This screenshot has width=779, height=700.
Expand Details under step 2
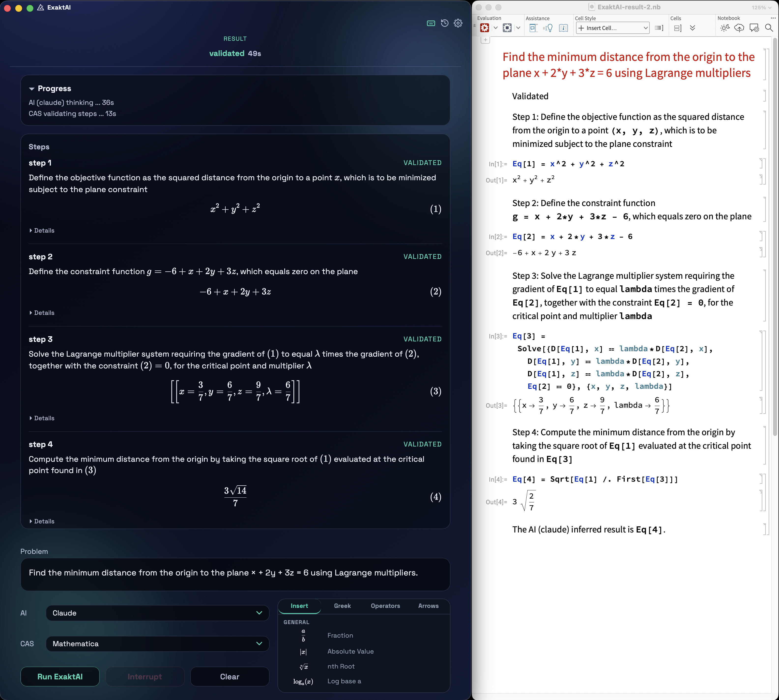42,313
